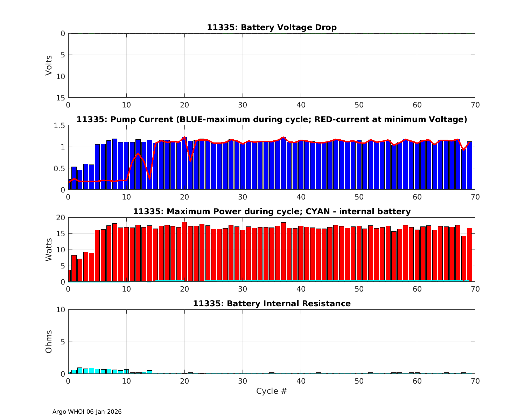Viewport: 525px width, 420px height.
Task: Select the tallest cyan bar in resistance chart
Action: click(80, 371)
